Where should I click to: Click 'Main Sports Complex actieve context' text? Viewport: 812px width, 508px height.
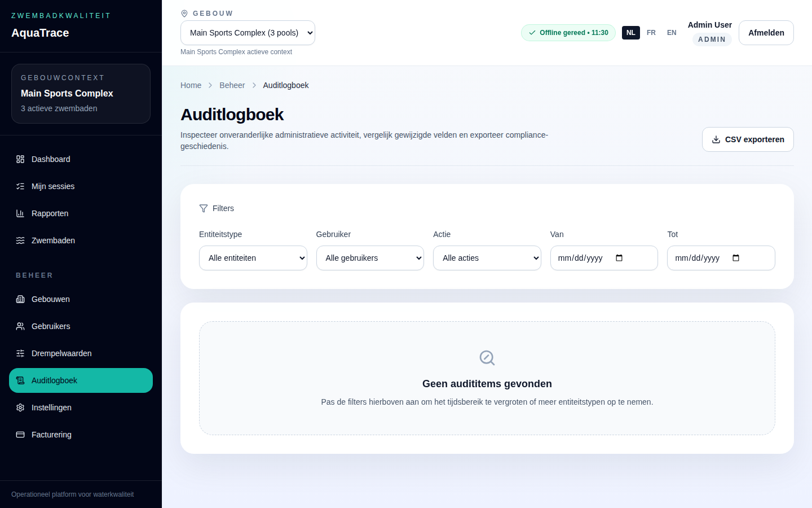236,52
